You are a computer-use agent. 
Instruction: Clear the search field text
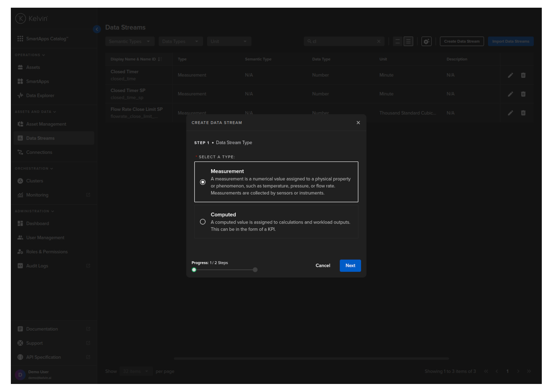pos(379,41)
